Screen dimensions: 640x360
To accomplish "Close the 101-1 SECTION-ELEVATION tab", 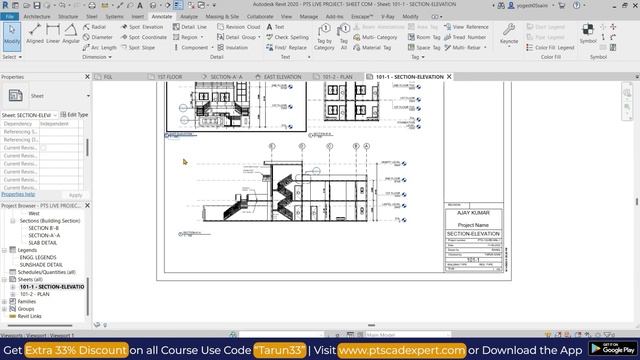I will click(449, 77).
